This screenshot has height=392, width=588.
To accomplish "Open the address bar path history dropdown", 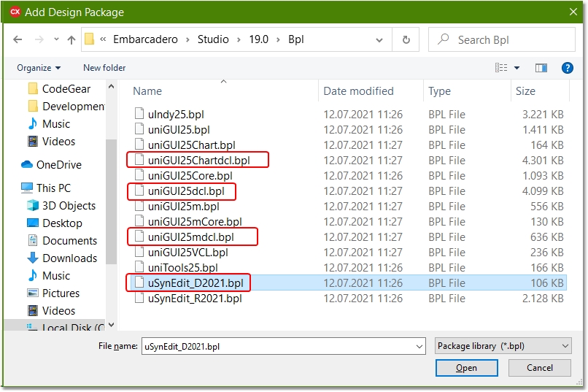I will tap(382, 39).
